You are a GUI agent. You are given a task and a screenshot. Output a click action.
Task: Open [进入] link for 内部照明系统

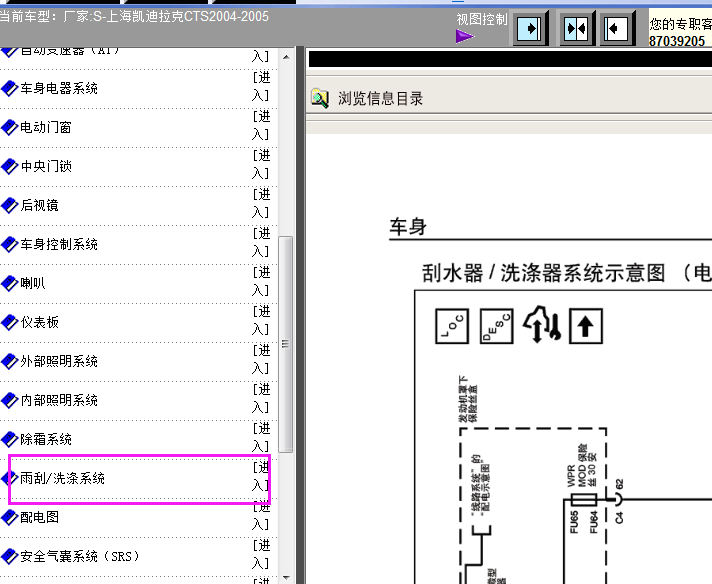click(262, 399)
